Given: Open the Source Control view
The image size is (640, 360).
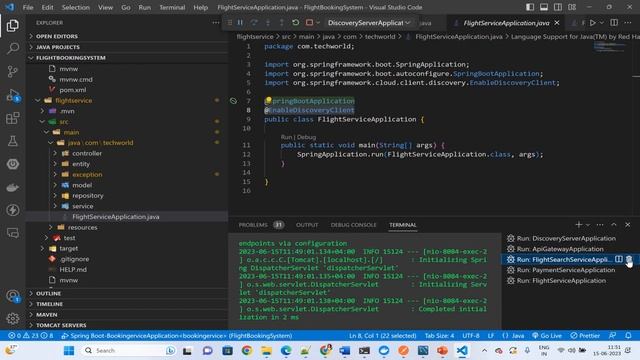Looking at the screenshot, I should point(13,71).
